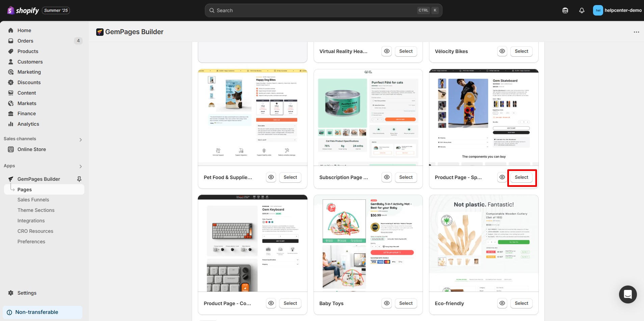Preview the Subscription Page template
Screen dimensions: 644x321
(x=386, y=177)
